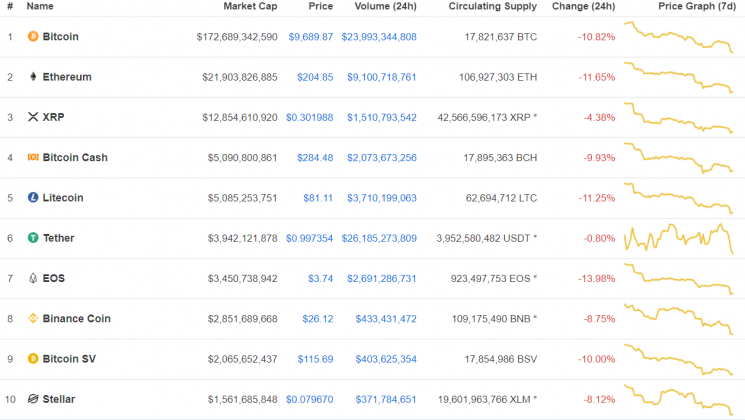The width and height of the screenshot is (745, 420).
Task: Open the Tether name link
Action: pyautogui.click(x=58, y=238)
